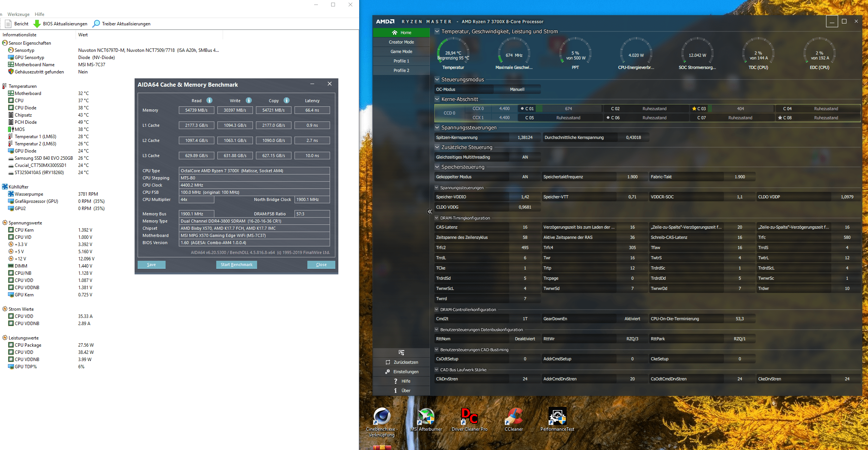Click the Copy info icon in benchmark
Image resolution: width=868 pixels, height=450 pixels.
pos(287,100)
